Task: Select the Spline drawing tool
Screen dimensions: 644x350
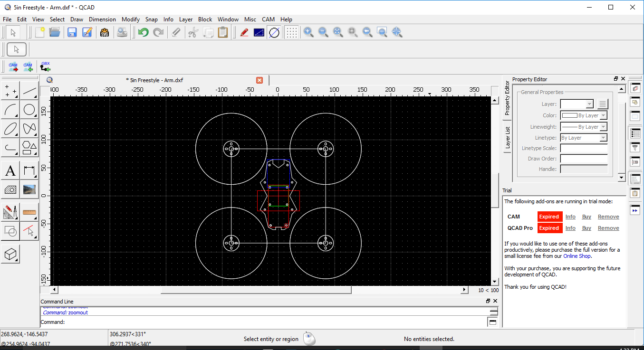Action: (x=29, y=129)
